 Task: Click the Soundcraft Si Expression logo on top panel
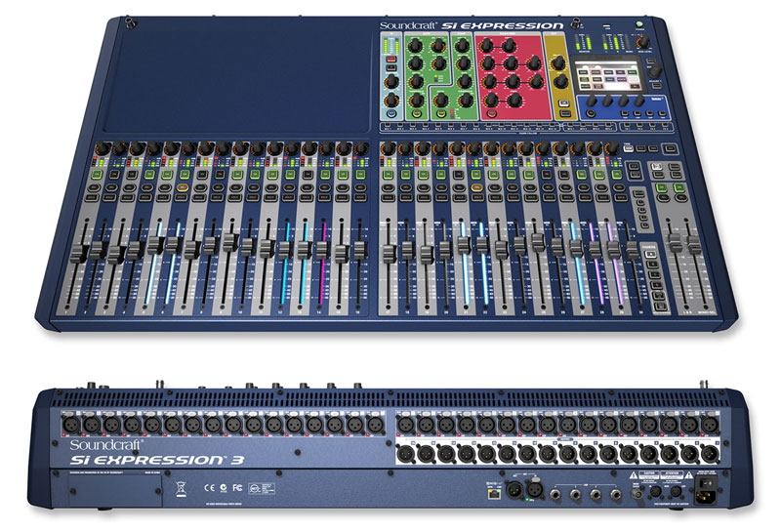[x=472, y=25]
